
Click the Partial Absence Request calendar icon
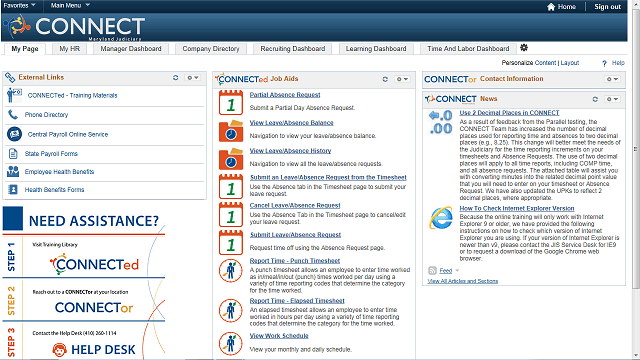pyautogui.click(x=231, y=102)
